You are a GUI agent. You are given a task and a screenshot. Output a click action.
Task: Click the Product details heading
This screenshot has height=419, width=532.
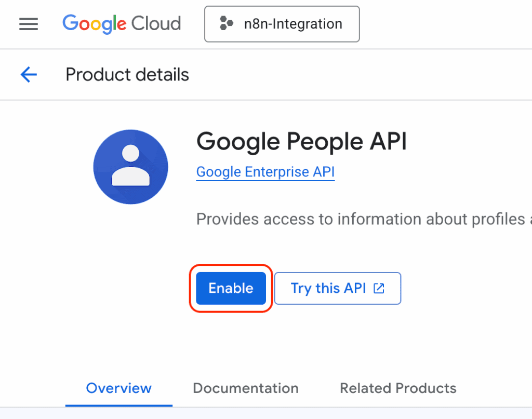127,74
